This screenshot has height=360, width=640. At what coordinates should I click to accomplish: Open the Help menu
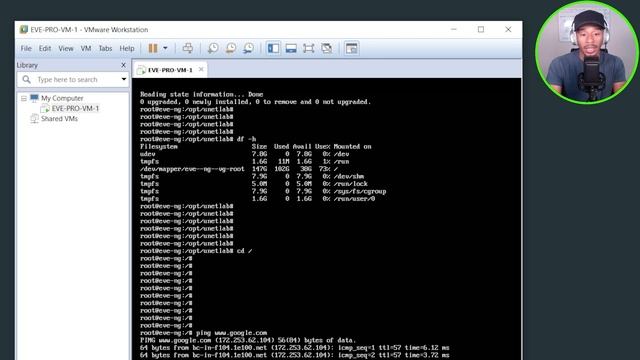click(x=127, y=48)
